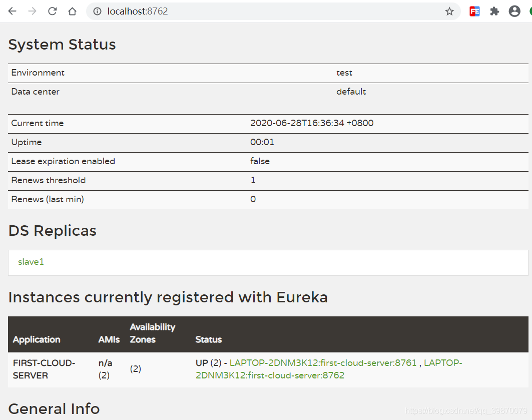Open the browser home page icon

tap(72, 11)
